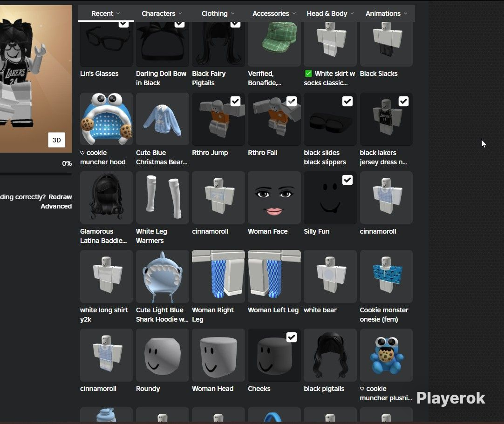
Task: Uncheck the Rthro Fall checkbox
Action: coord(292,101)
